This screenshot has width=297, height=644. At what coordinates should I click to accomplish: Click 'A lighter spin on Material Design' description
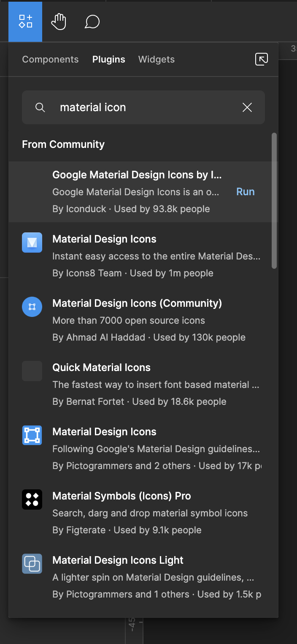[x=153, y=577]
